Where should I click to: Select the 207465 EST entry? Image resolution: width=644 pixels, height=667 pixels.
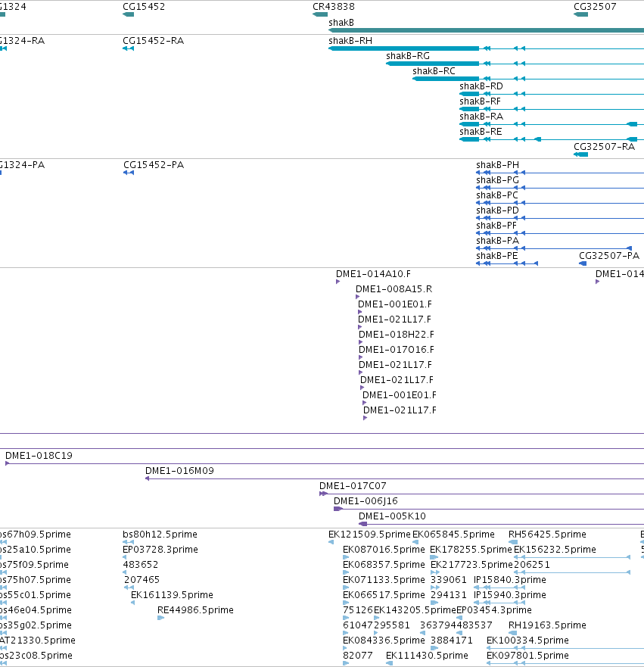(142, 580)
